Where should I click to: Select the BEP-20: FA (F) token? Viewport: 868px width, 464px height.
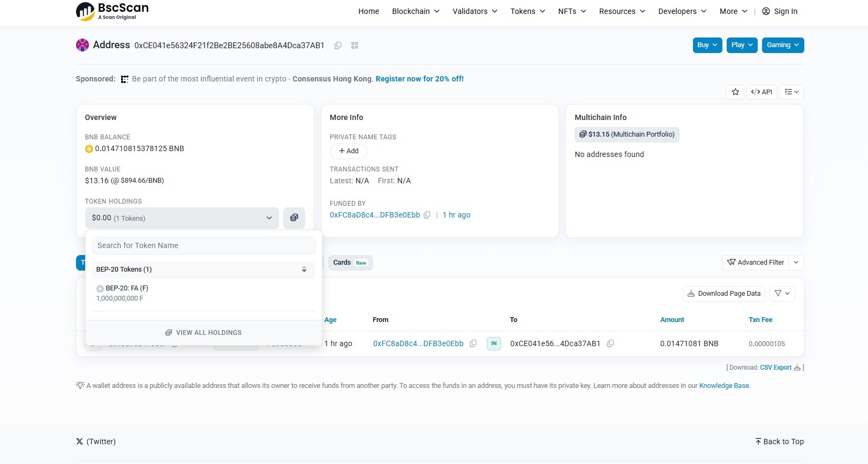pyautogui.click(x=203, y=293)
